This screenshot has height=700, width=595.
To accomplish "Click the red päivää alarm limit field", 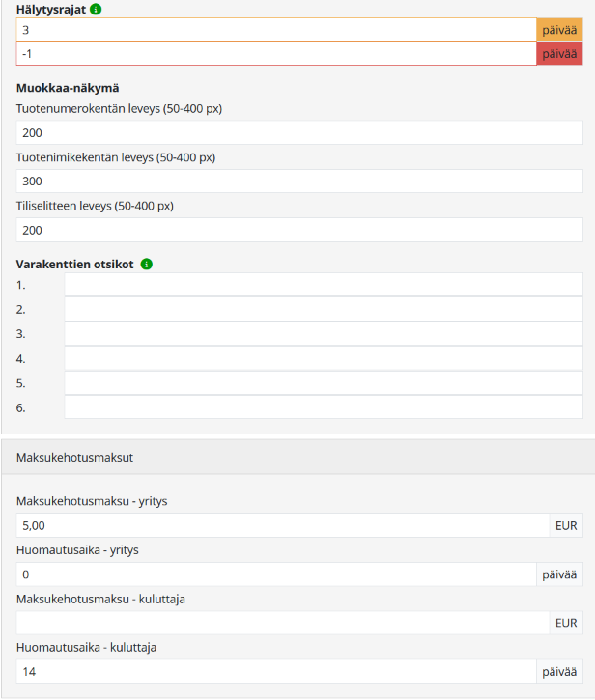I will pyautogui.click(x=276, y=54).
